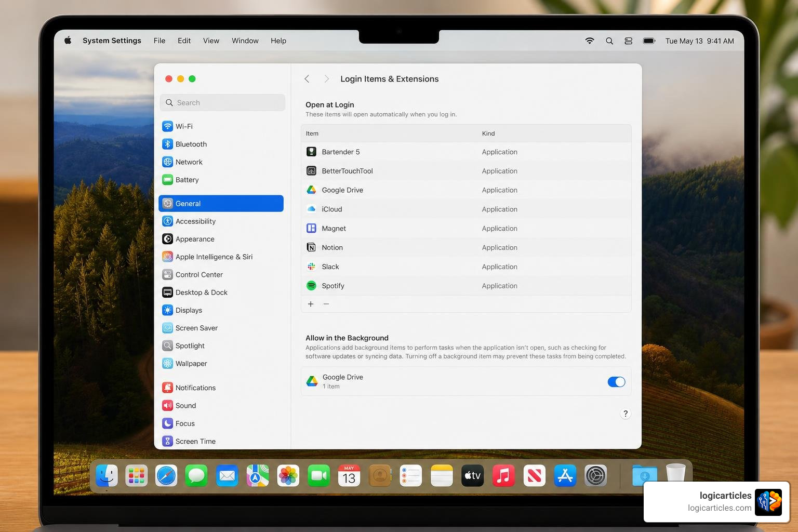The image size is (798, 532).
Task: Select the Magnet login item
Action: (466, 229)
